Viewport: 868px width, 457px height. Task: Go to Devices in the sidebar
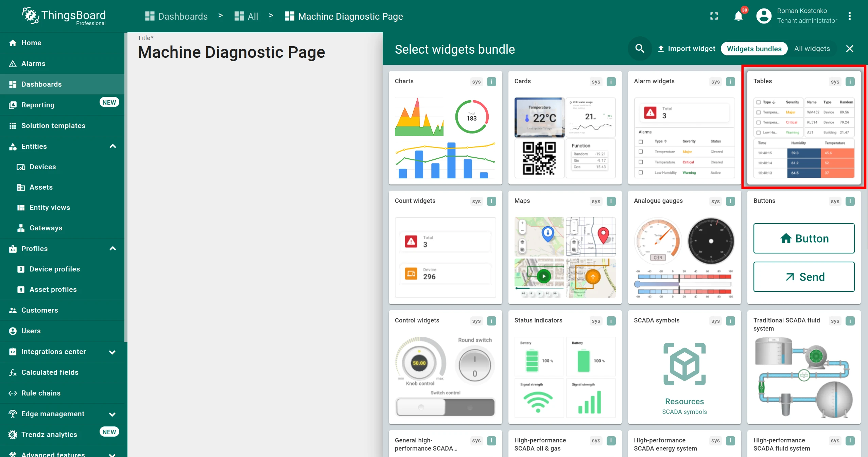62,167
